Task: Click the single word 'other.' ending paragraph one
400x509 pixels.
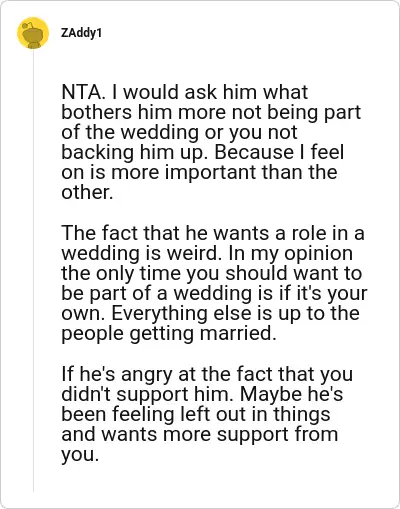Action: tap(87, 192)
